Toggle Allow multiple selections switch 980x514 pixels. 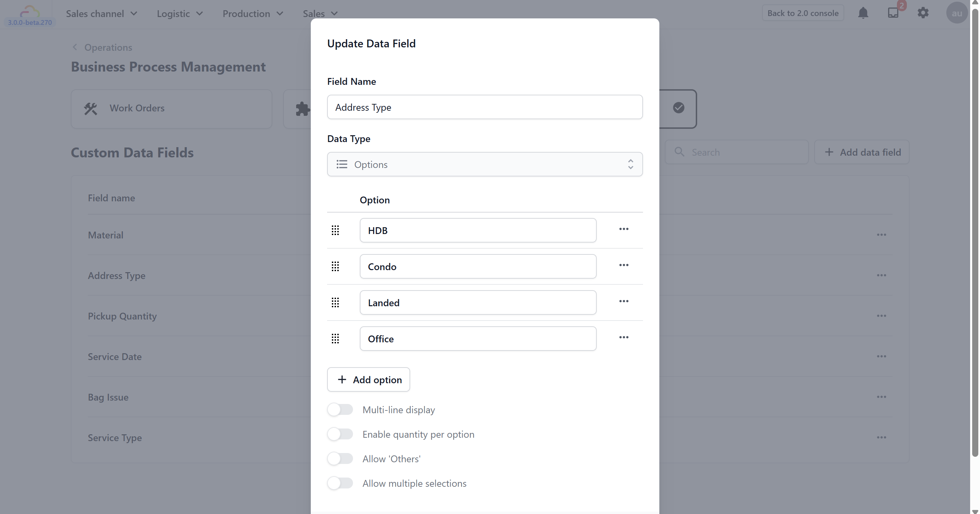click(x=340, y=484)
